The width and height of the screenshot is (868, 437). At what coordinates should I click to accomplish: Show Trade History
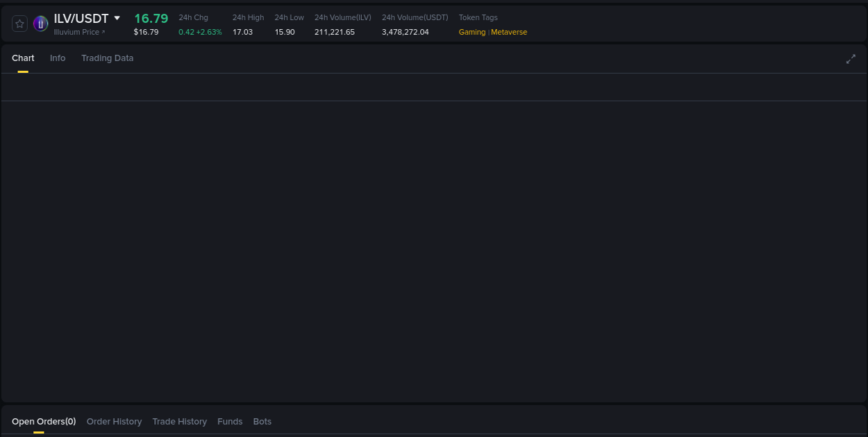[x=179, y=421]
